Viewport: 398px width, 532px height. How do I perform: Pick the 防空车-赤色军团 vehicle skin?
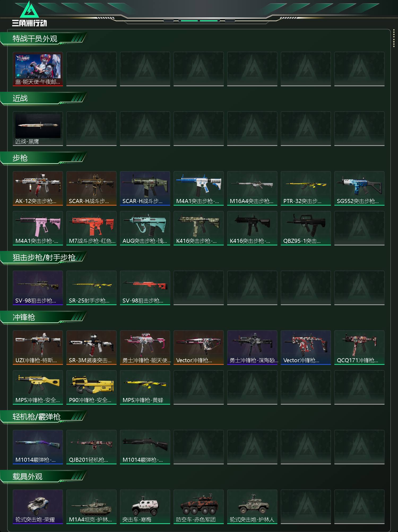199,507
